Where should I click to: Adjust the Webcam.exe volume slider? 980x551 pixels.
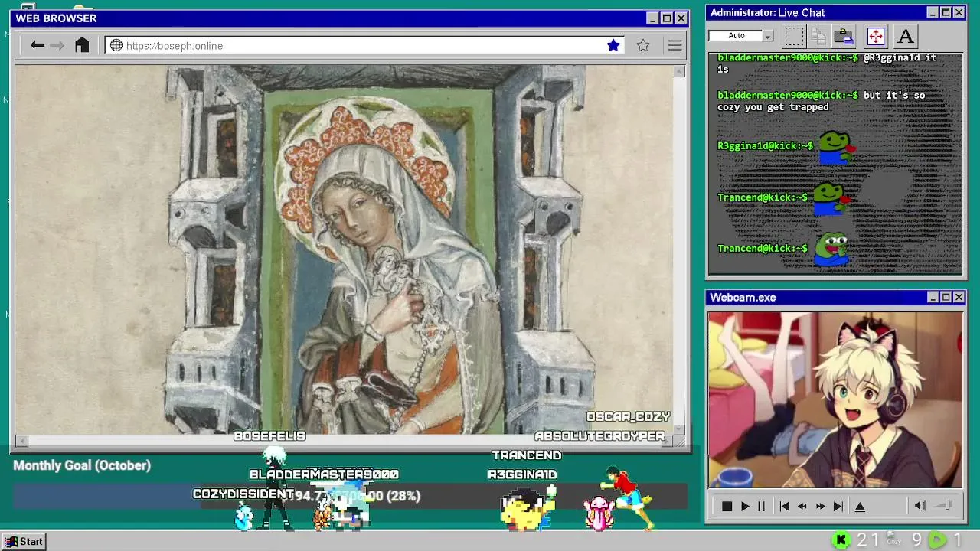click(943, 505)
